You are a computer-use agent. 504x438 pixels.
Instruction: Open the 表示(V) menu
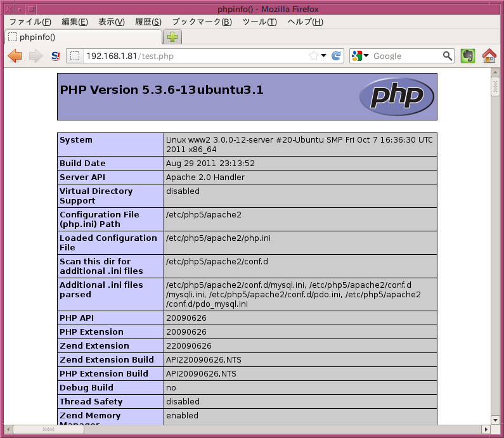111,22
